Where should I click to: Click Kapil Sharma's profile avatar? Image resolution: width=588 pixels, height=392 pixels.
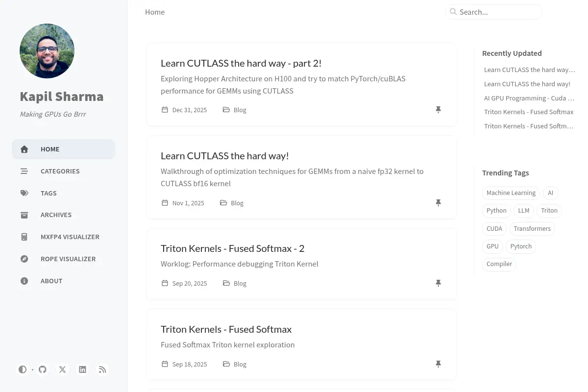pos(47,51)
